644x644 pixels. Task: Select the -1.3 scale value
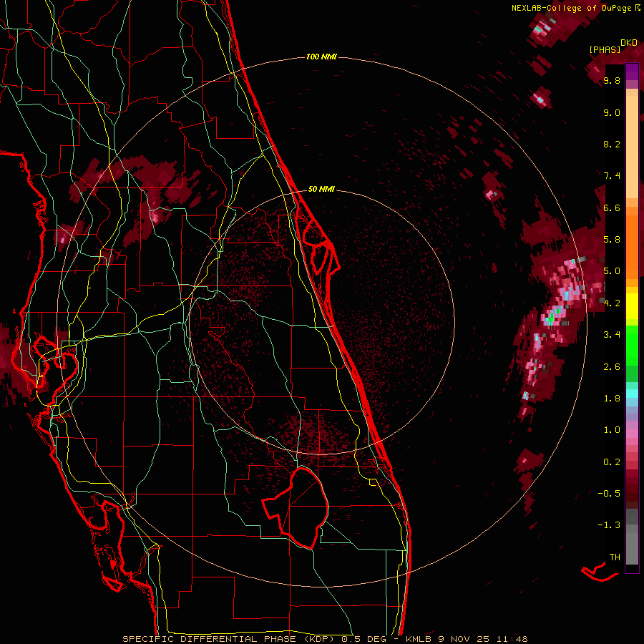click(x=609, y=525)
